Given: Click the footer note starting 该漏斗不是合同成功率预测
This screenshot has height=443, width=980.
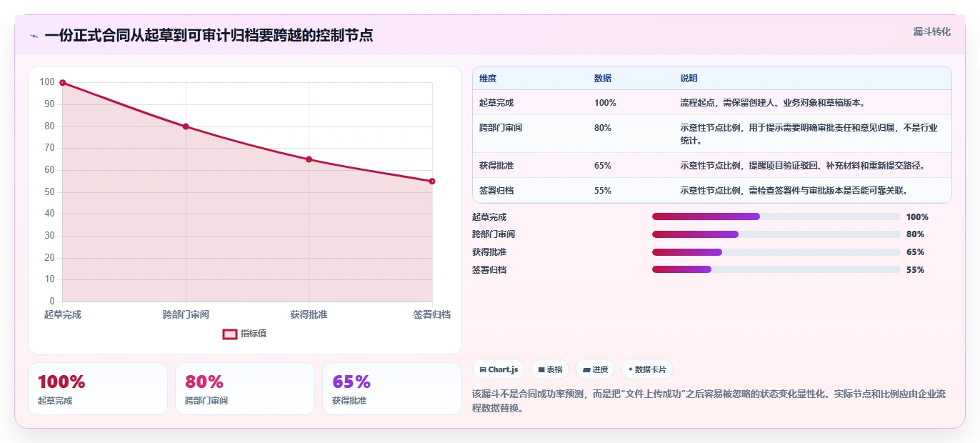Looking at the screenshot, I should (x=709, y=401).
